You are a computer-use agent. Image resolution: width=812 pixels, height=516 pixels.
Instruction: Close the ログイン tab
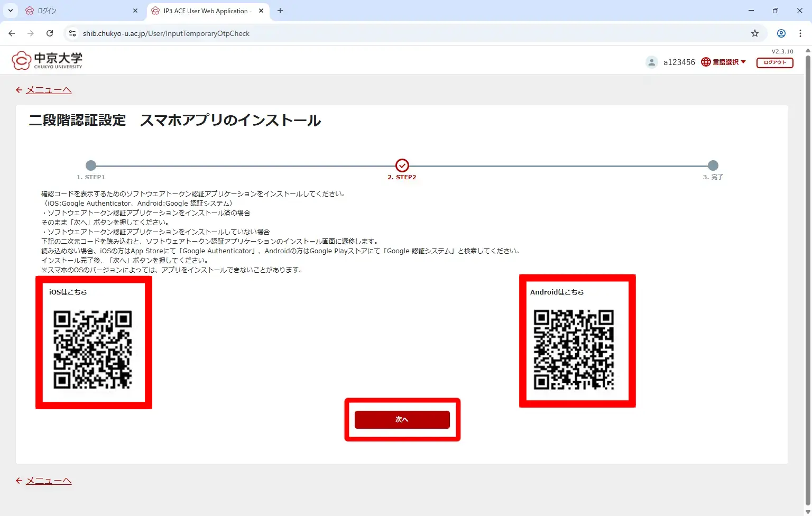point(135,11)
